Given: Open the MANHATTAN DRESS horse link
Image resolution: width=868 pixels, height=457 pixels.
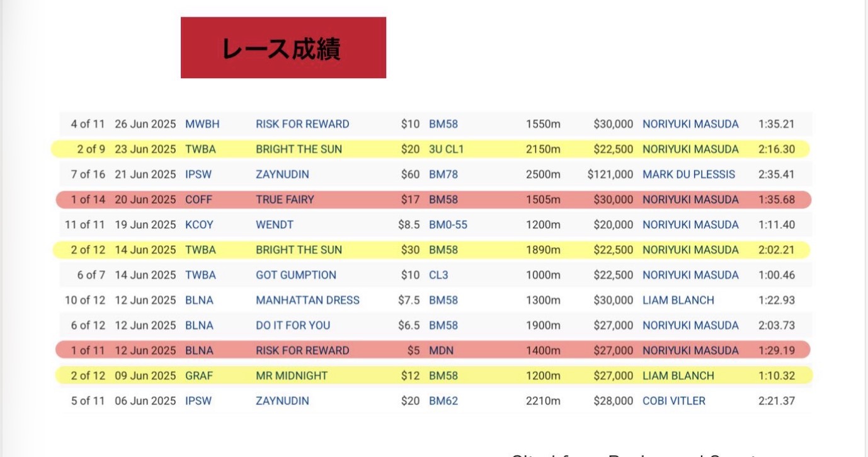Looking at the screenshot, I should coord(307,301).
